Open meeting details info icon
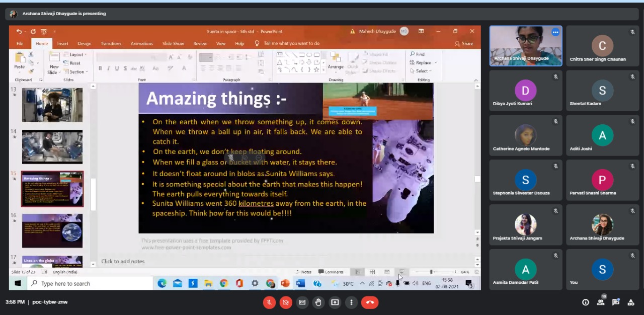The width and height of the screenshot is (644, 315). tap(585, 302)
